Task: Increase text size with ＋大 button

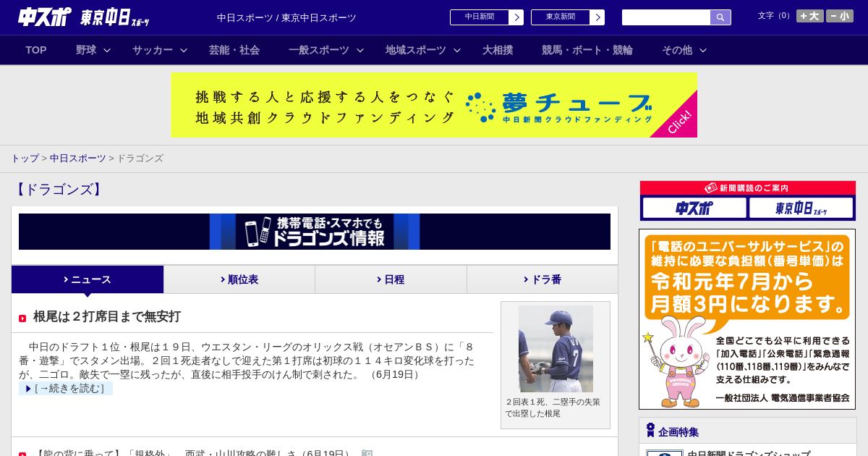Action: (810, 16)
